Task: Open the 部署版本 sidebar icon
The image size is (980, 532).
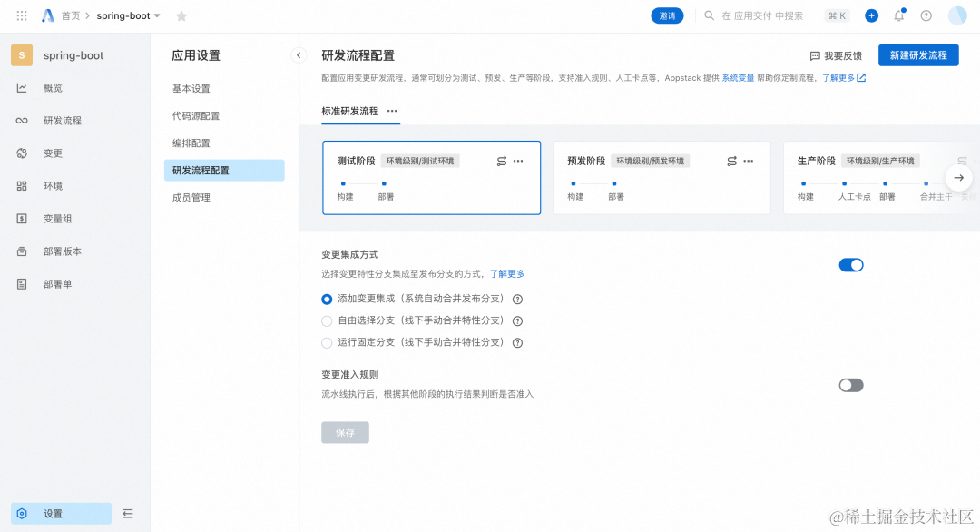Action: click(x=20, y=251)
